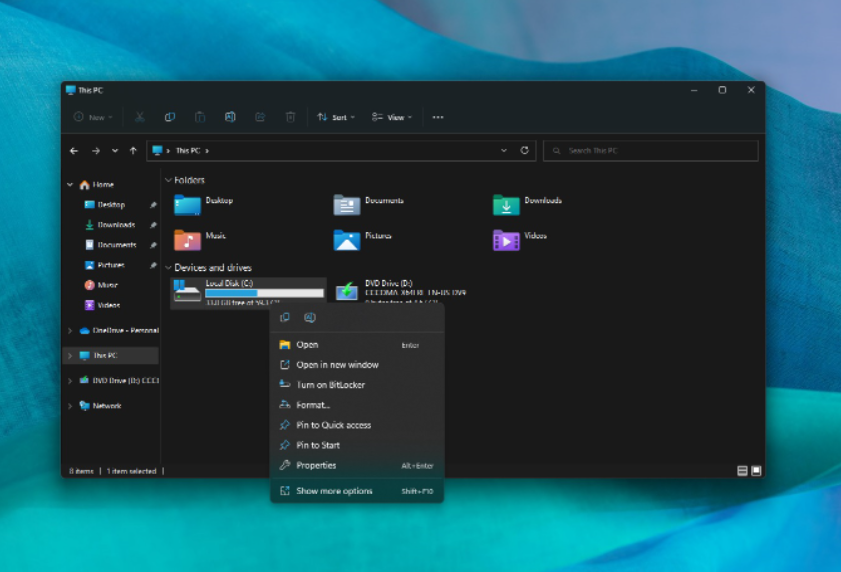
Task: Open the Sort dropdown
Action: pos(336,117)
